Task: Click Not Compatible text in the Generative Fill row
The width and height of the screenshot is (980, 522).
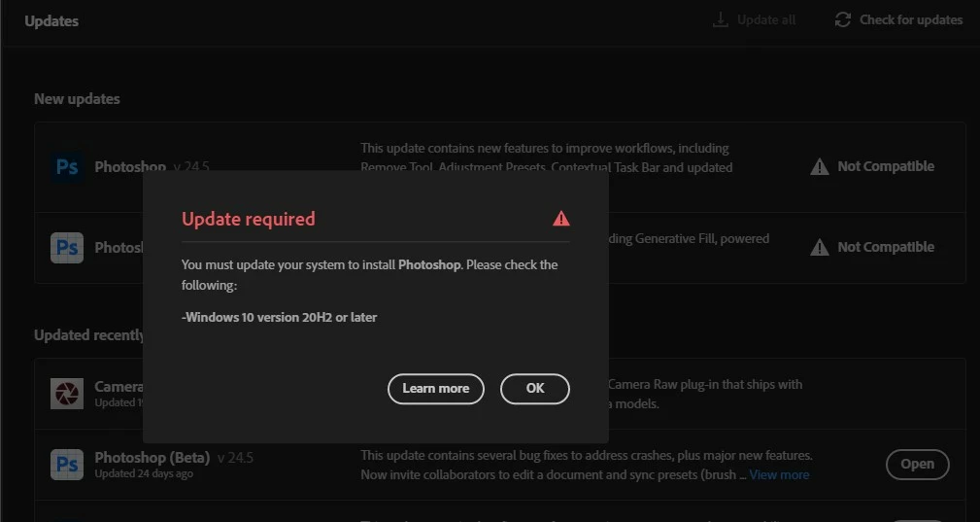Action: point(886,247)
